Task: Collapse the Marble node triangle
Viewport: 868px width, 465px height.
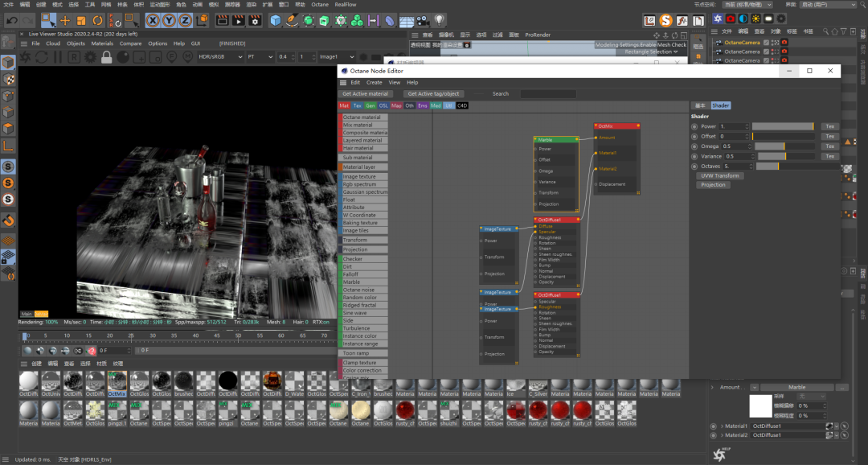Action: (536, 140)
